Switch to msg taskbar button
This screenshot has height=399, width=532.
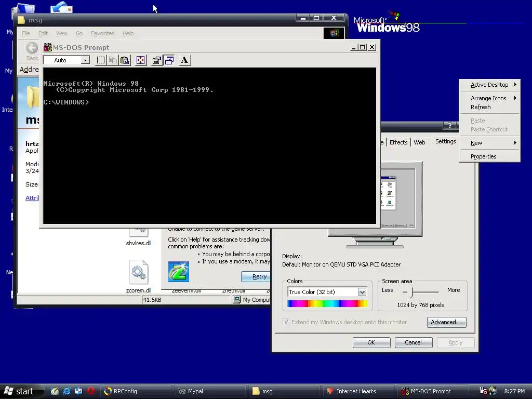click(284, 391)
